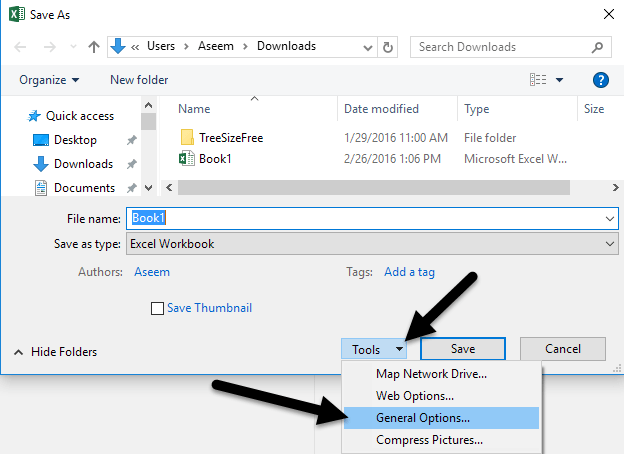The height and width of the screenshot is (454, 624).
Task: Click the Forward navigation arrow
Action: [x=50, y=47]
